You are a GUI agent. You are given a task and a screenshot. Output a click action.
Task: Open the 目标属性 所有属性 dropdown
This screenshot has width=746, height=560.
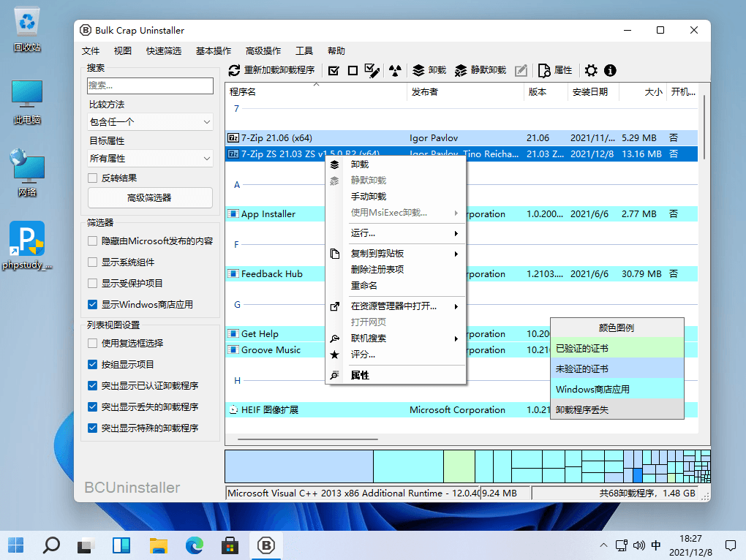[x=150, y=159]
